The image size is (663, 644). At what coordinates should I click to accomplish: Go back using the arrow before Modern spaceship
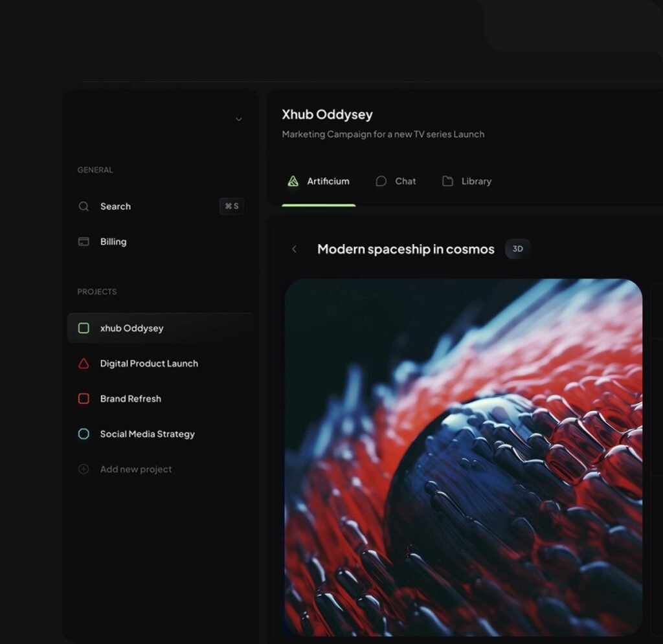pyautogui.click(x=295, y=249)
